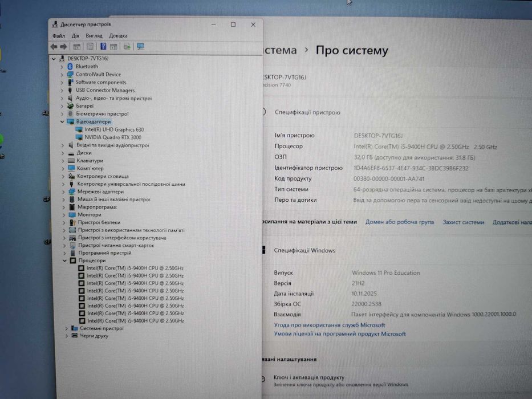Maximize the Device Manager window

pyautogui.click(x=233, y=25)
